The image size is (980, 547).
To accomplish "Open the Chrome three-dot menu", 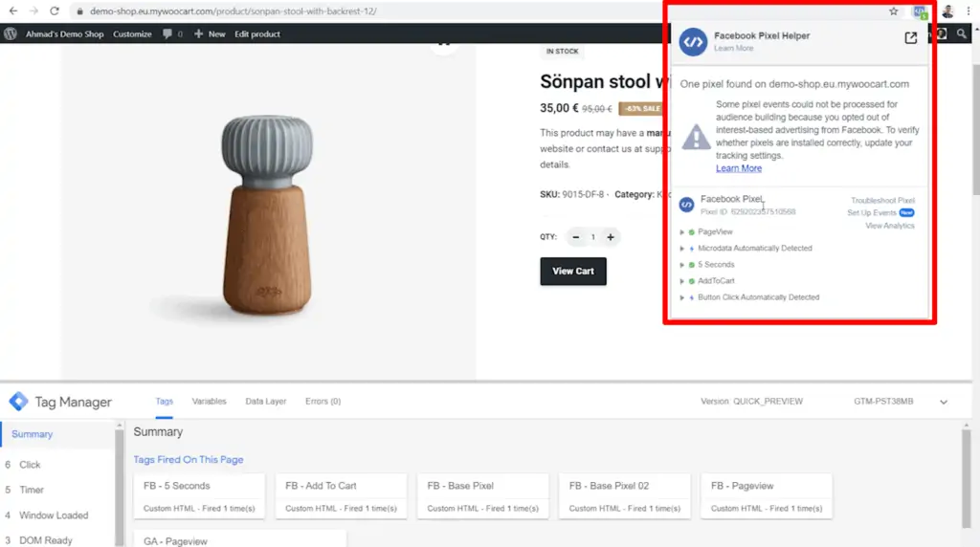I will (x=969, y=11).
